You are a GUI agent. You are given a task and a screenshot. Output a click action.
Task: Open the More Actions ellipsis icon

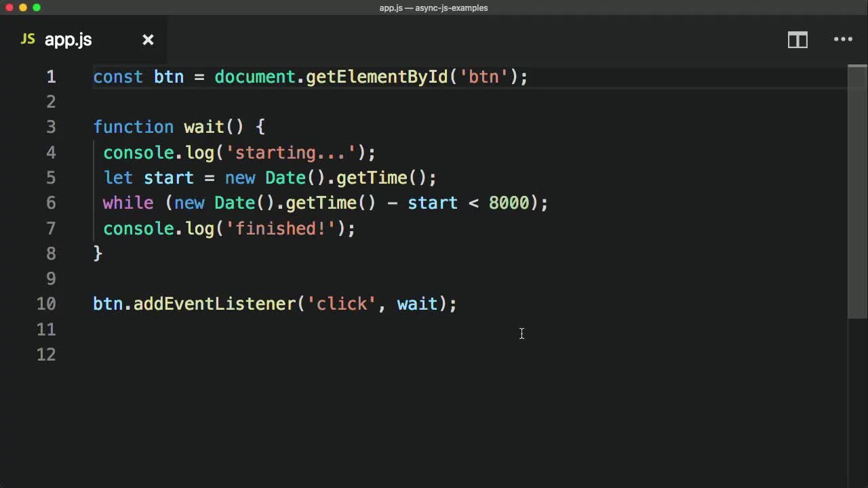point(843,40)
